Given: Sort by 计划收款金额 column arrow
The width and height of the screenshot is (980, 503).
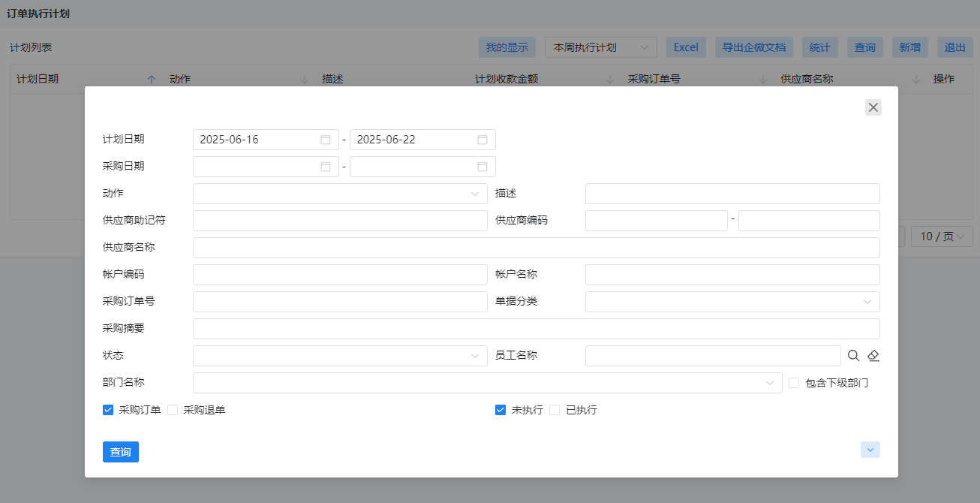Looking at the screenshot, I should (x=610, y=79).
